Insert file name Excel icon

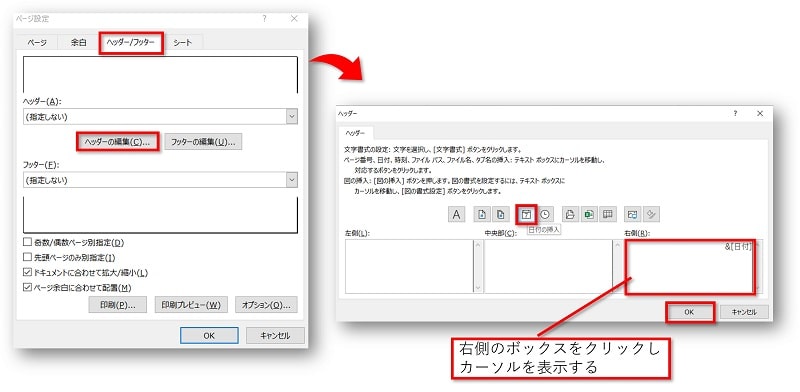(590, 215)
